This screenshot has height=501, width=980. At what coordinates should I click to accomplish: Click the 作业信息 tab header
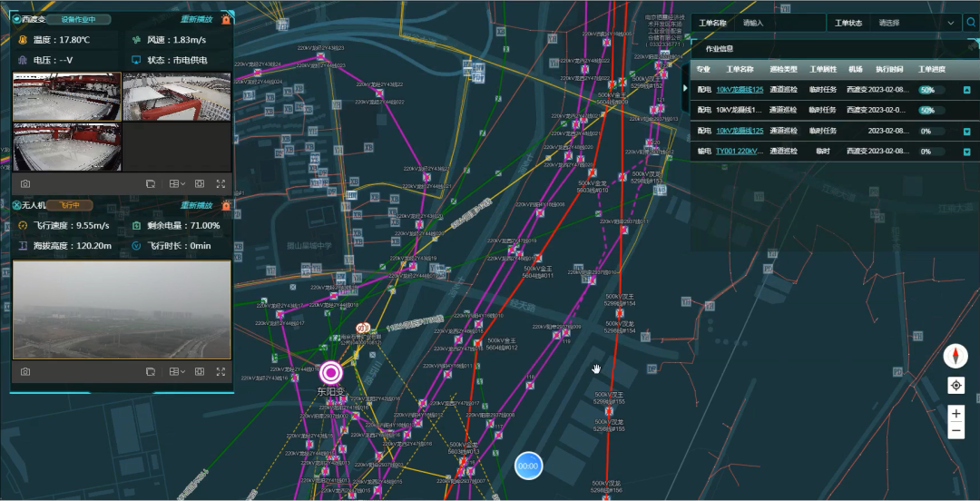tap(720, 49)
